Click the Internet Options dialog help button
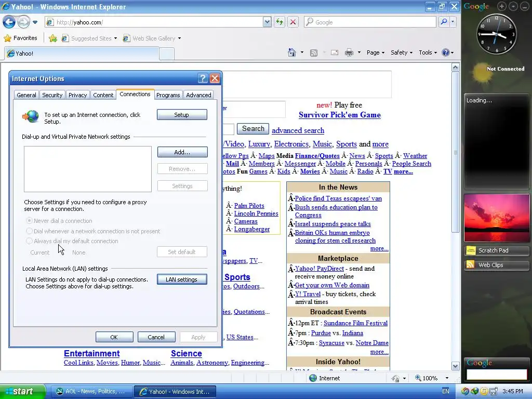Viewport: 532px width, 399px height. point(203,78)
